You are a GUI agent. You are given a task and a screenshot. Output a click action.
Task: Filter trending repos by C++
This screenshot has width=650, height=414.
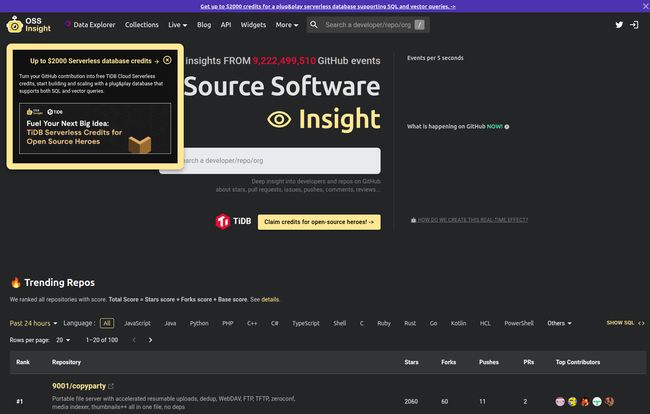pos(252,323)
